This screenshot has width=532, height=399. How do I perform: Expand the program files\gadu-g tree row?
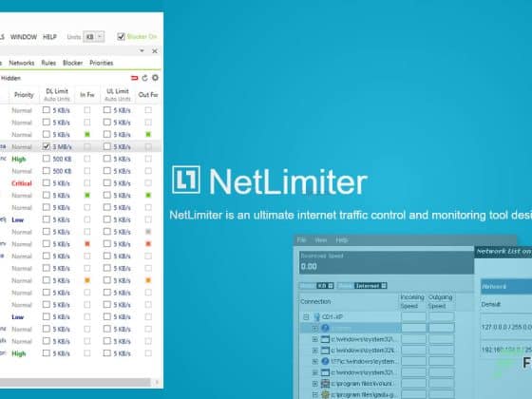coord(314,395)
